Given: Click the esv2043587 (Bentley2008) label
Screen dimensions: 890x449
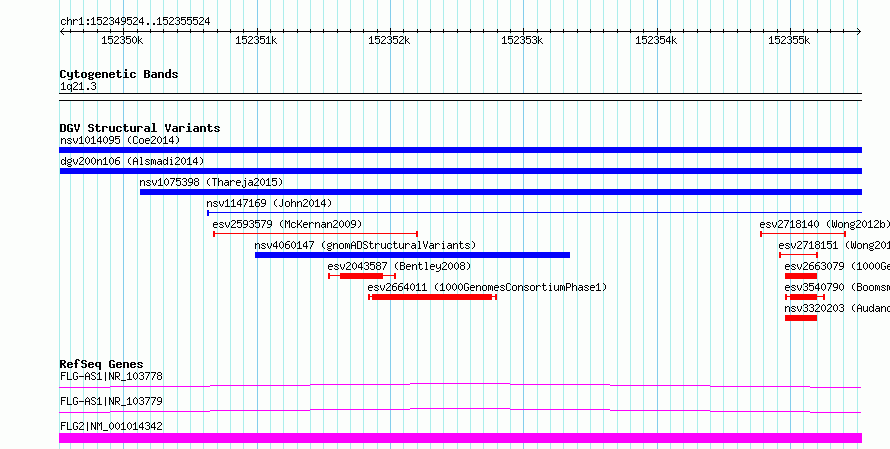Looking at the screenshot, I should coord(399,266).
